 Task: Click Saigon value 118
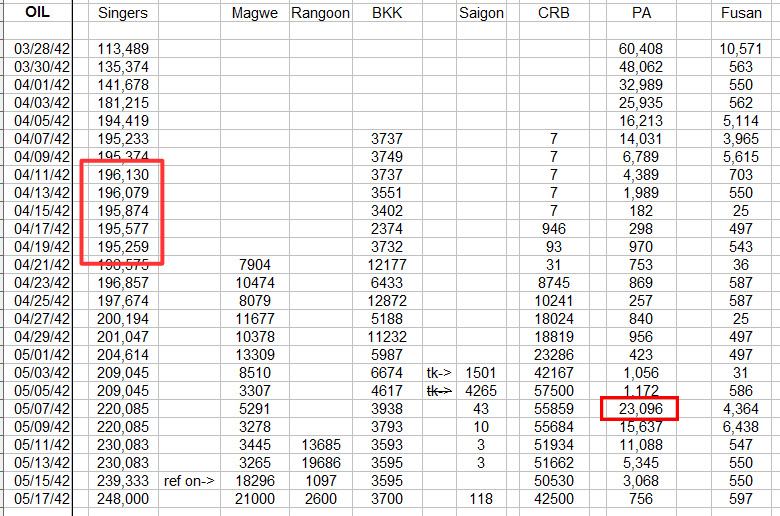tap(481, 499)
